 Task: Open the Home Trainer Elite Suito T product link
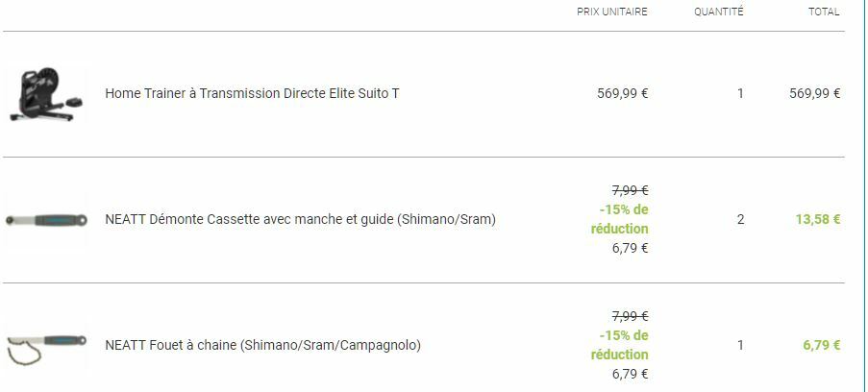point(252,94)
